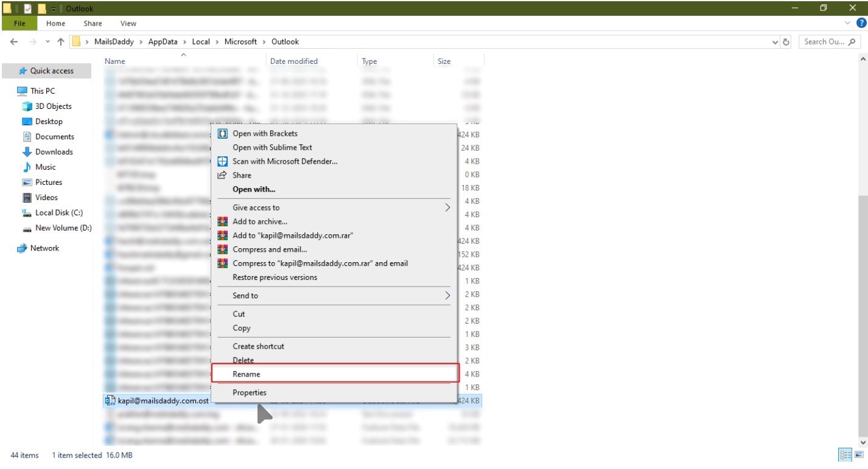The image size is (868, 469).
Task: Open the recent locations dropdown
Action: click(47, 42)
